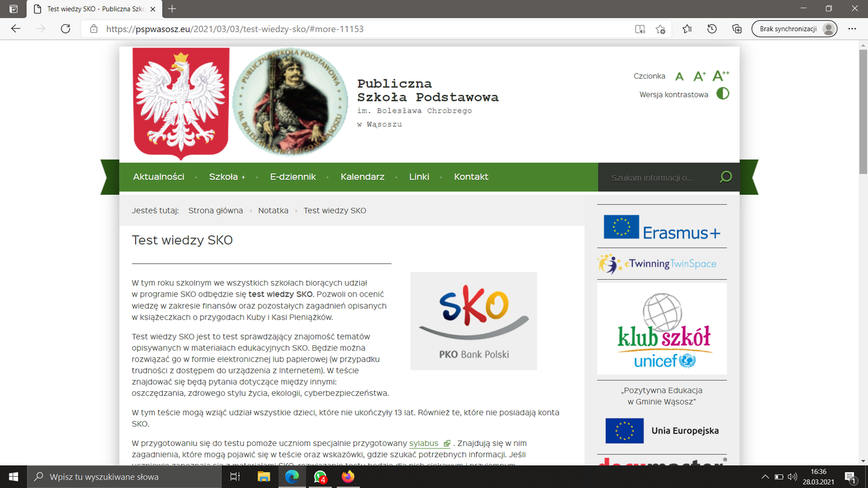Open WhatsApp from the taskbar
The image size is (868, 488).
[320, 477]
